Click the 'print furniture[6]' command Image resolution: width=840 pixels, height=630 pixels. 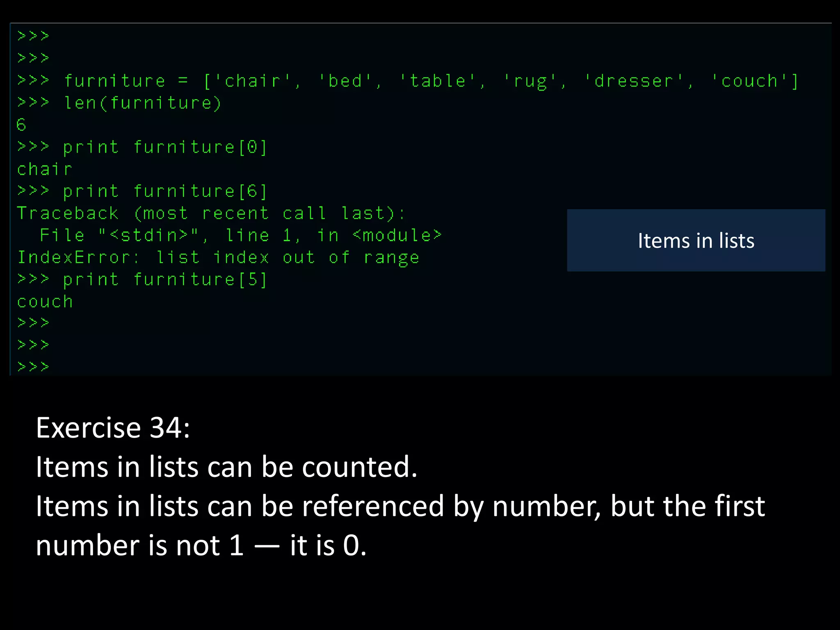point(164,192)
